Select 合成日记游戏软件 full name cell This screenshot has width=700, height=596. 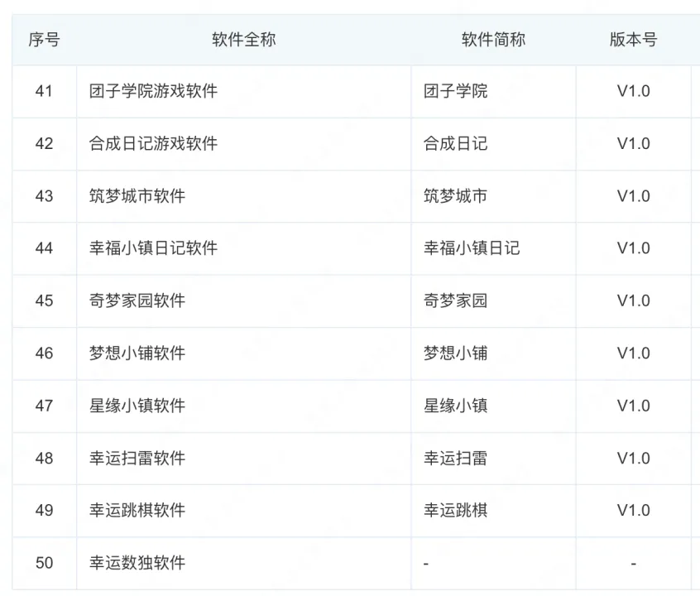tap(153, 143)
